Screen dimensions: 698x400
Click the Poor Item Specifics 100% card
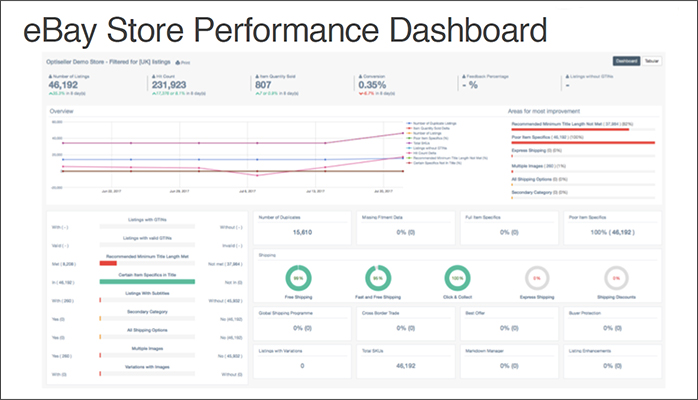pyautogui.click(x=613, y=228)
